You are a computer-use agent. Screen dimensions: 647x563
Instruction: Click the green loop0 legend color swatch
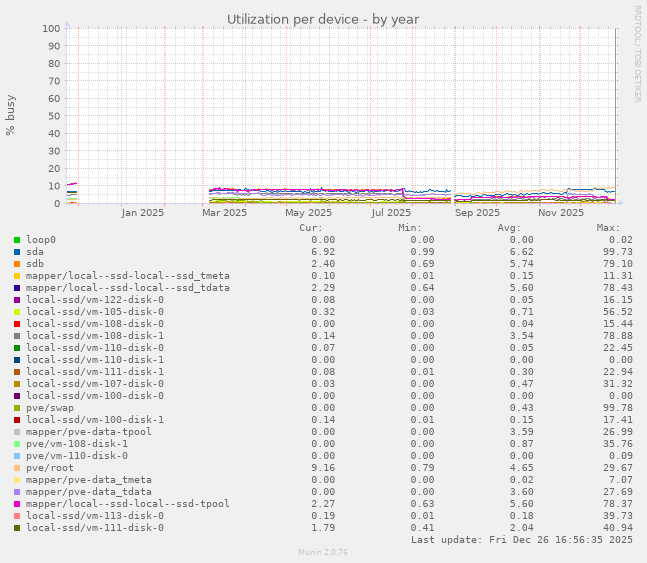pyautogui.click(x=17, y=240)
